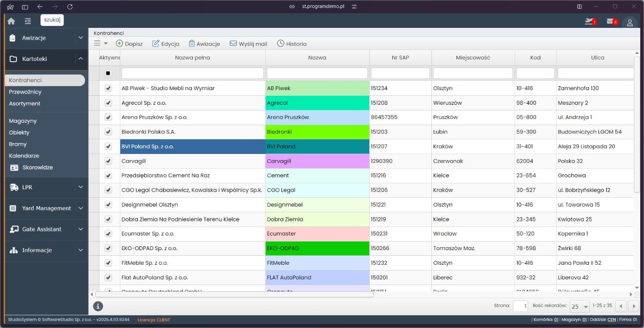644x328 pixels.
Task: Open the Historia log
Action: 292,43
